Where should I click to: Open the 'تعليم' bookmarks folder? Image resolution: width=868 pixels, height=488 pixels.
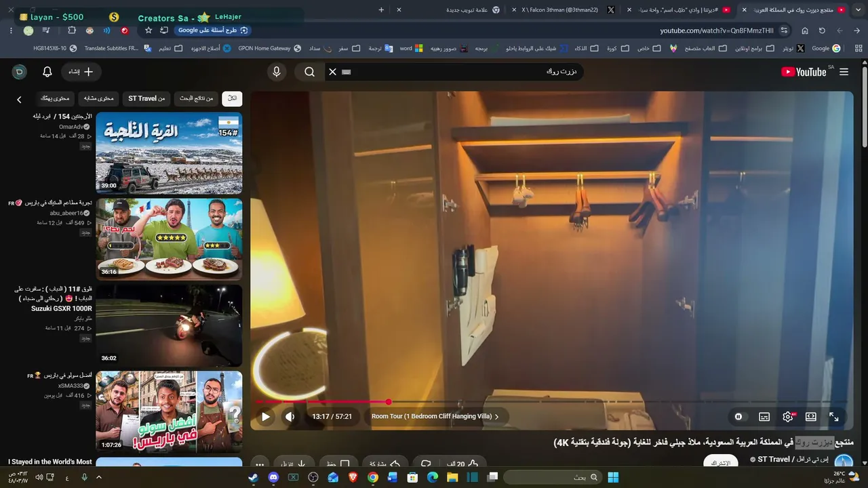[x=171, y=48]
